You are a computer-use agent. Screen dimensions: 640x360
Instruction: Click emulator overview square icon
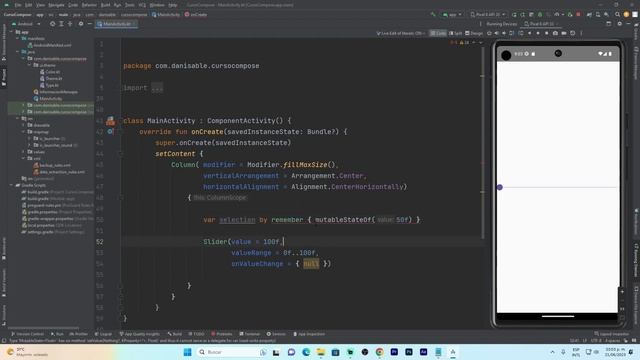tap(547, 33)
